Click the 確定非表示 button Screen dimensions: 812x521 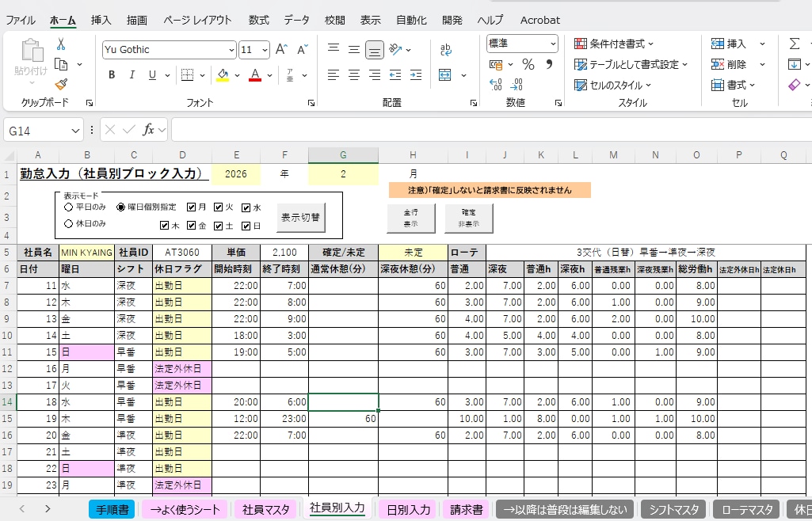[x=469, y=218]
